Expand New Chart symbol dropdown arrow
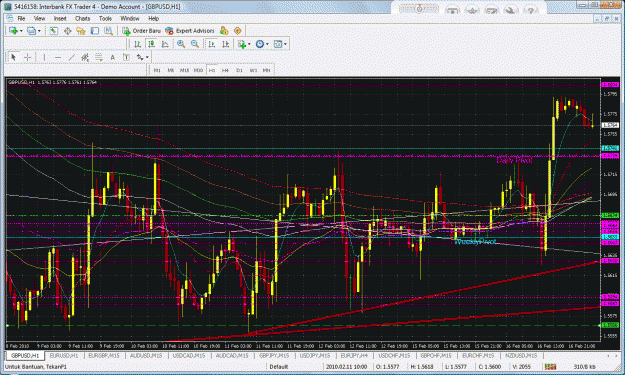Screen dimensions: 625x375 click(21, 31)
